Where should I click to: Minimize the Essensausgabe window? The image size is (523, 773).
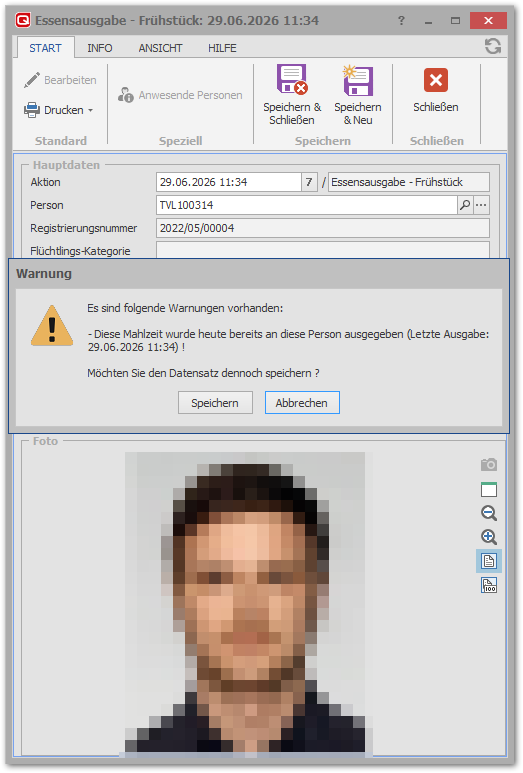428,21
